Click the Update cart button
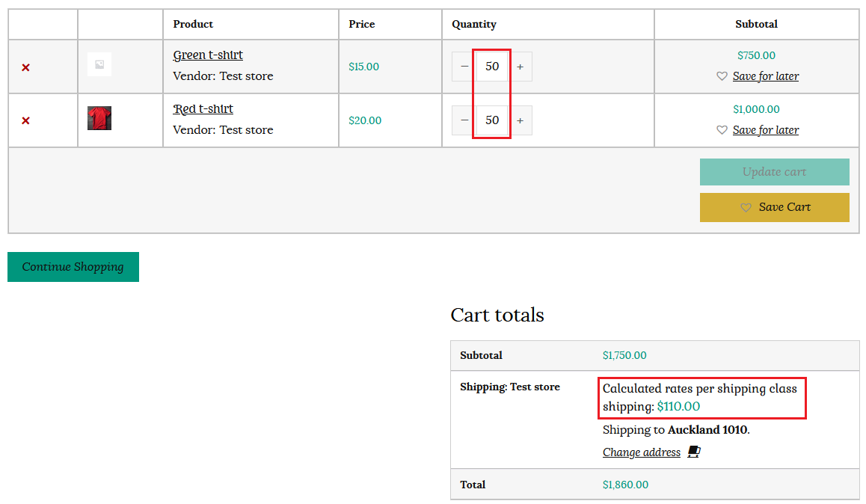 (x=774, y=172)
